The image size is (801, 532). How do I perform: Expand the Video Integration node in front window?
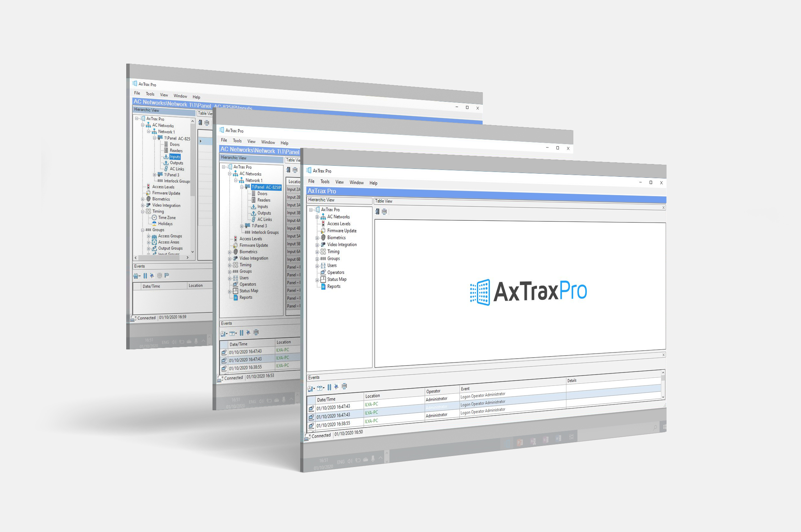317,245
